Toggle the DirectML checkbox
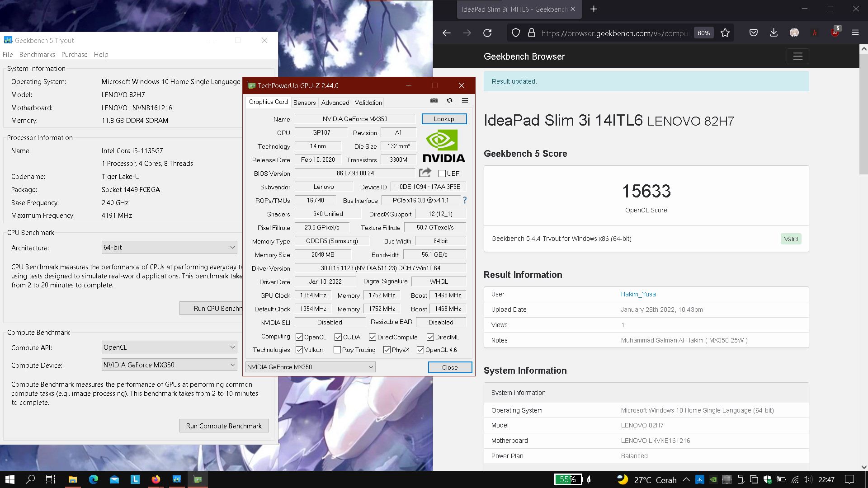The width and height of the screenshot is (868, 488). tap(430, 337)
